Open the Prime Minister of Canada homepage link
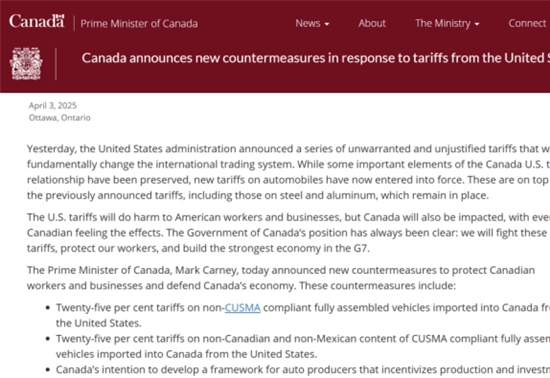 [x=139, y=23]
